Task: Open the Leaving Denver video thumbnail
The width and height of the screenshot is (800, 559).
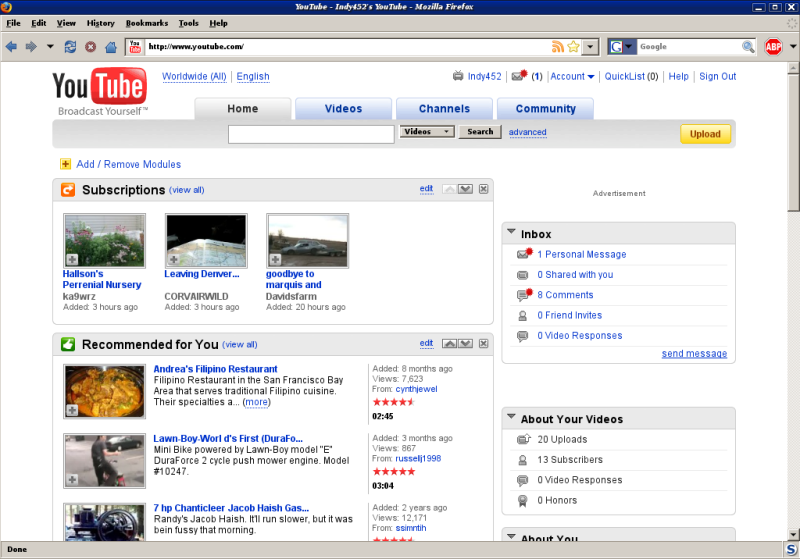Action: click(x=206, y=240)
